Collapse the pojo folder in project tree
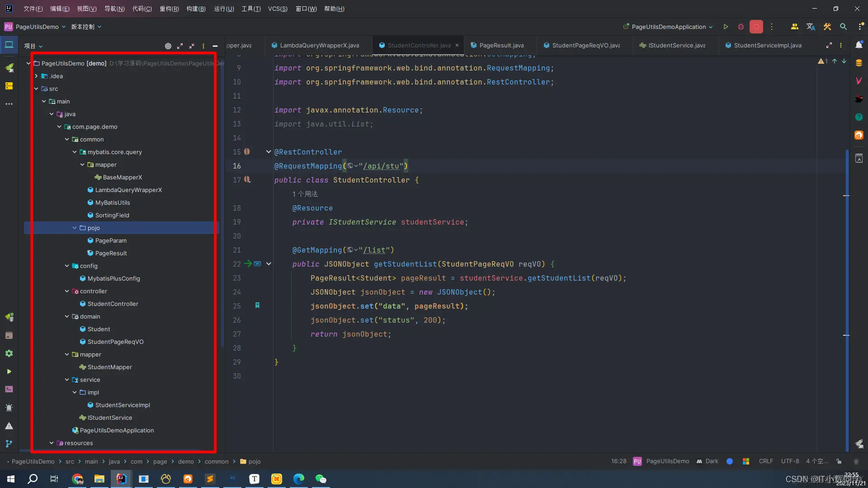Image resolution: width=868 pixels, height=488 pixels. click(75, 228)
